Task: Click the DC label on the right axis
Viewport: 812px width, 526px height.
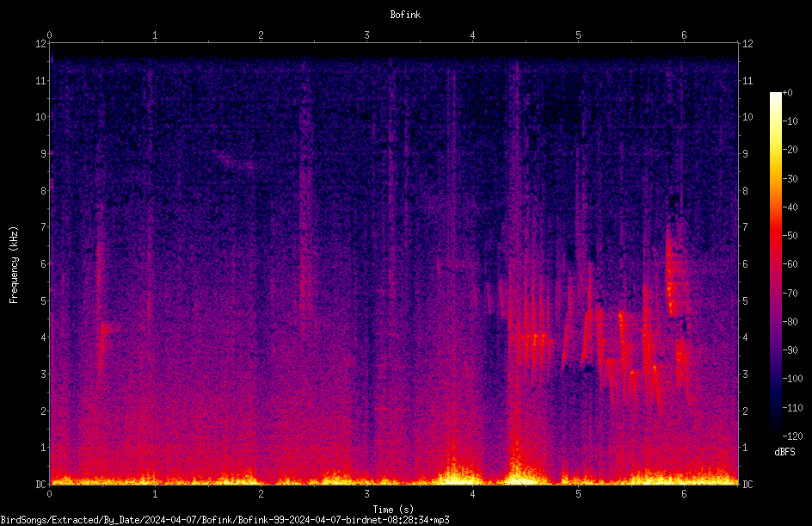Action: point(747,484)
